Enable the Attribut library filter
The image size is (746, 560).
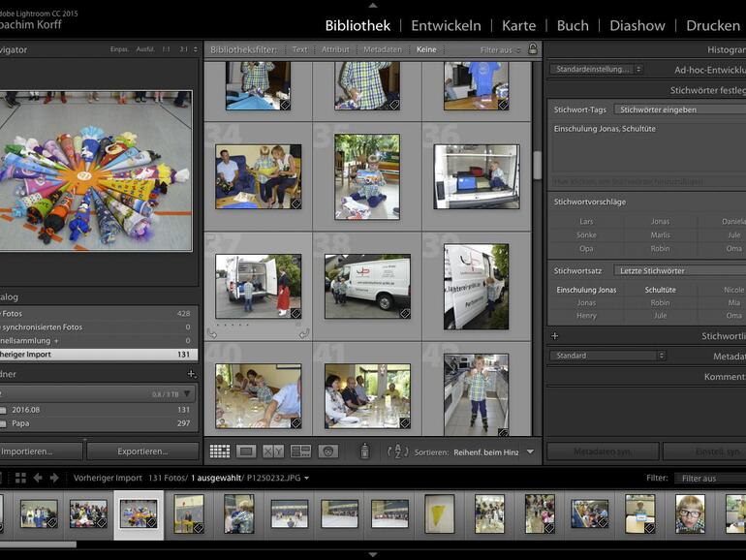coord(335,49)
